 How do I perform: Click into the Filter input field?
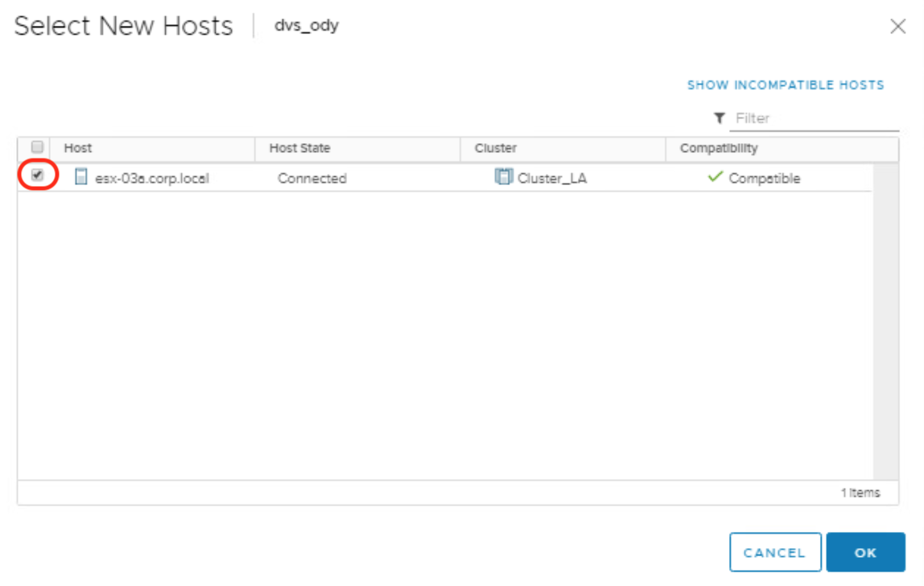pyautogui.click(x=814, y=118)
